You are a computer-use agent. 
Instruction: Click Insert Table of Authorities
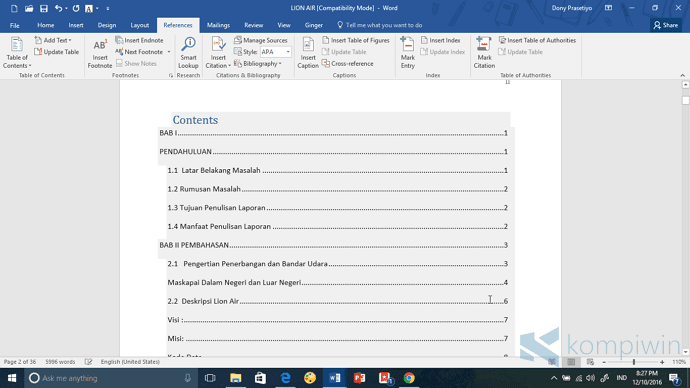click(537, 40)
